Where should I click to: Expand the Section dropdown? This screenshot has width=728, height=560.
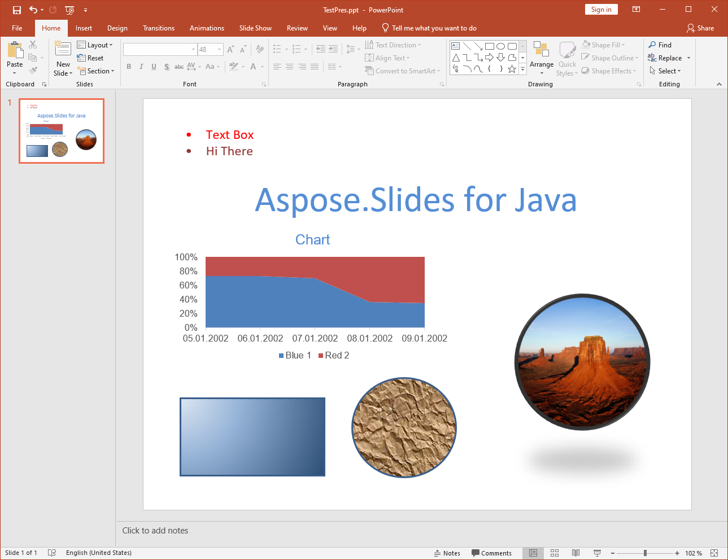click(96, 71)
